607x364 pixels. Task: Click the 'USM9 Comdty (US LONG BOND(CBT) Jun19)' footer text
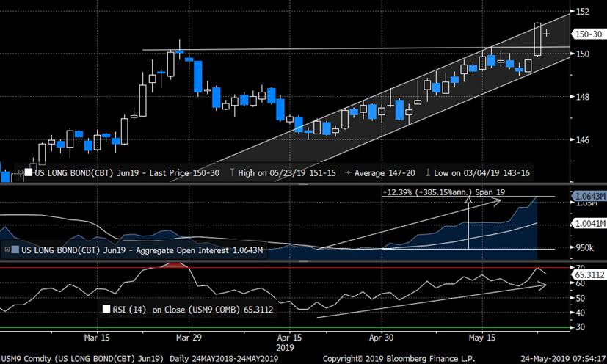pyautogui.click(x=82, y=359)
